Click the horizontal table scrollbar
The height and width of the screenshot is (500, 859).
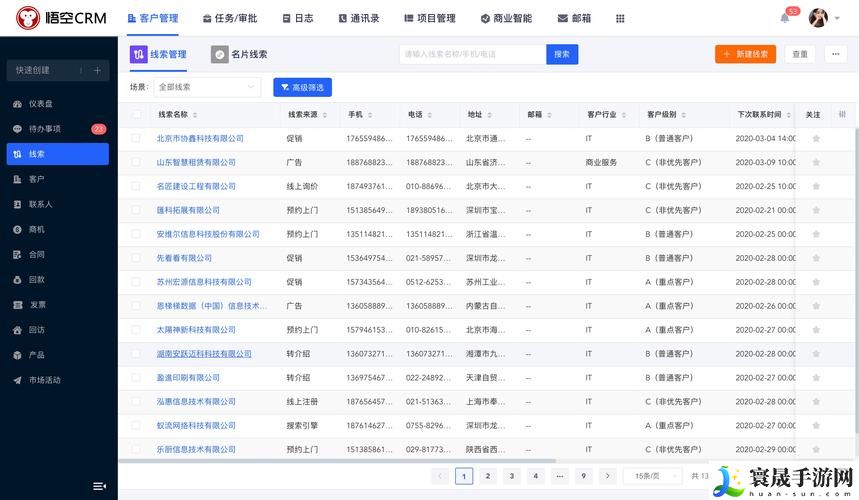337,461
